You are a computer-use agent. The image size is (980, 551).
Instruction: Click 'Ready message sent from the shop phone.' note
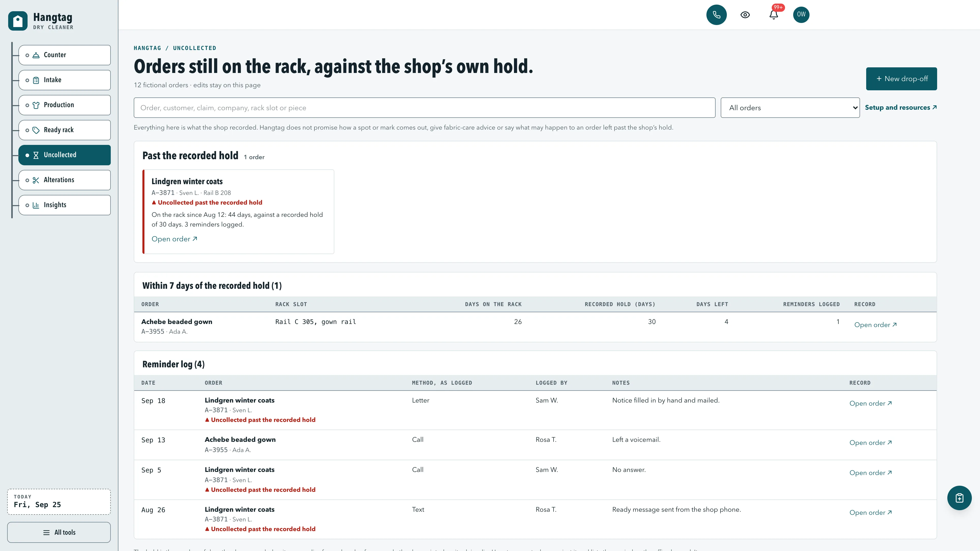[x=676, y=510]
